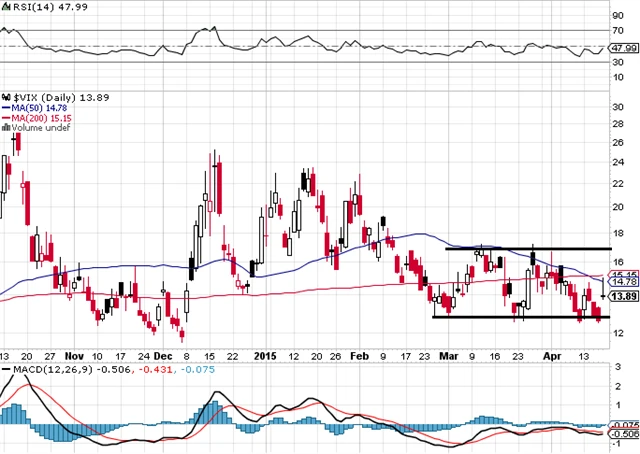640x454 pixels.
Task: Click the -0.506 MACD value tag
Action: coord(624,435)
